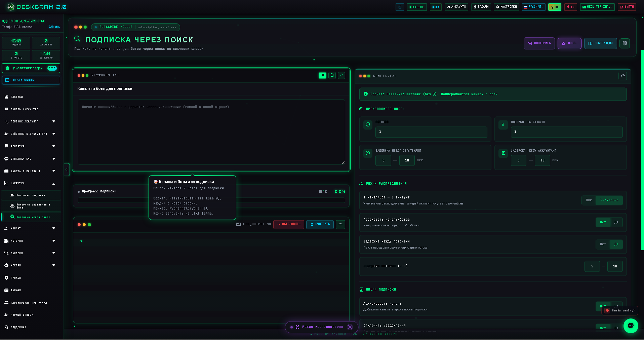This screenshot has width=644, height=340.
Task: Toggle the ON effects button in top bar
Action: [x=555, y=7]
